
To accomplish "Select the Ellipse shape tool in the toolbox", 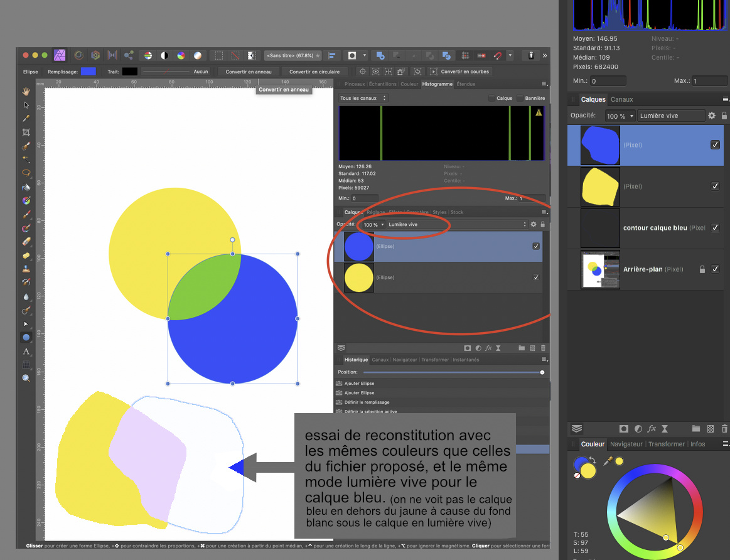I will tap(26, 338).
